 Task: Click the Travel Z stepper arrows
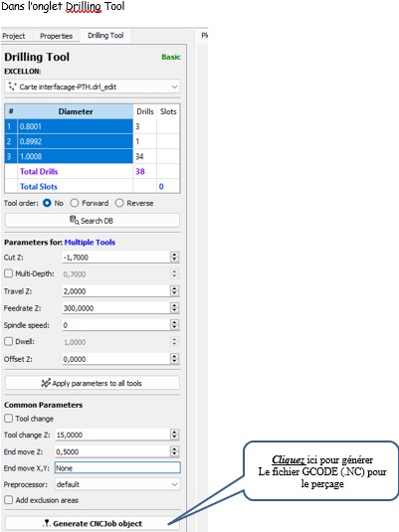pyautogui.click(x=174, y=290)
